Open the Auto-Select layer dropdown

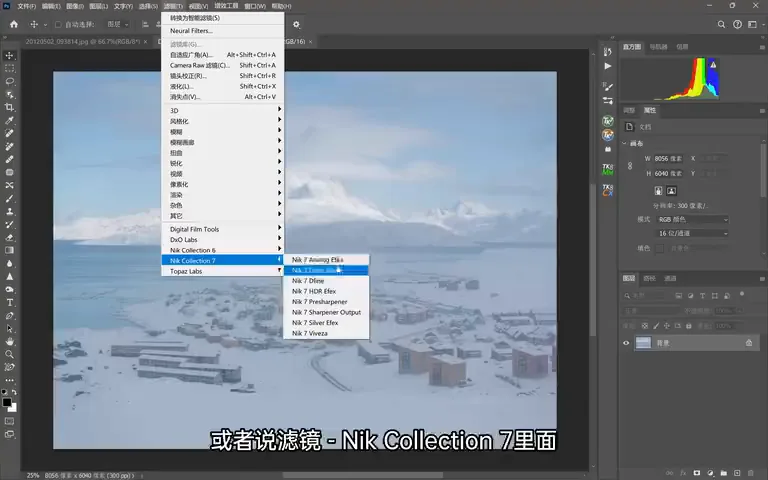pyautogui.click(x=118, y=24)
